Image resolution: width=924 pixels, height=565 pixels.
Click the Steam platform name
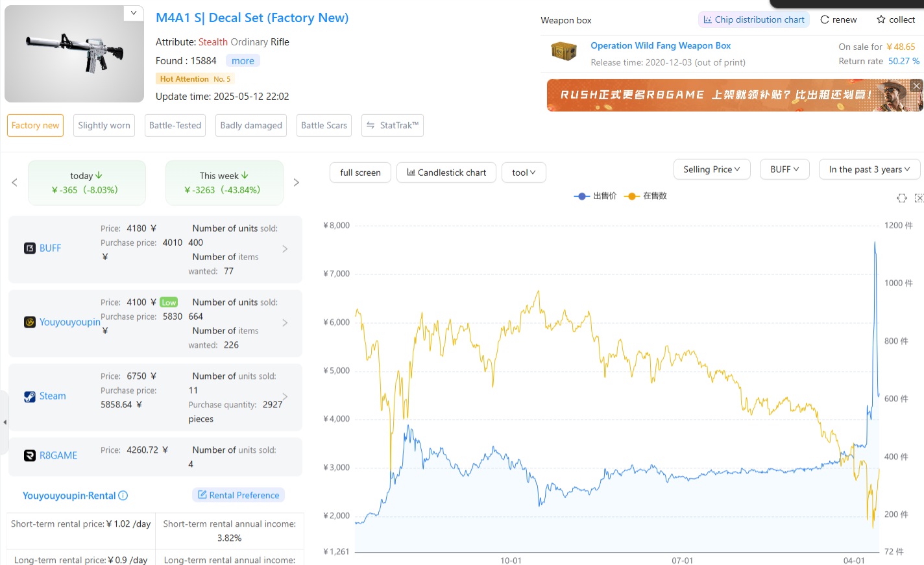[53, 396]
